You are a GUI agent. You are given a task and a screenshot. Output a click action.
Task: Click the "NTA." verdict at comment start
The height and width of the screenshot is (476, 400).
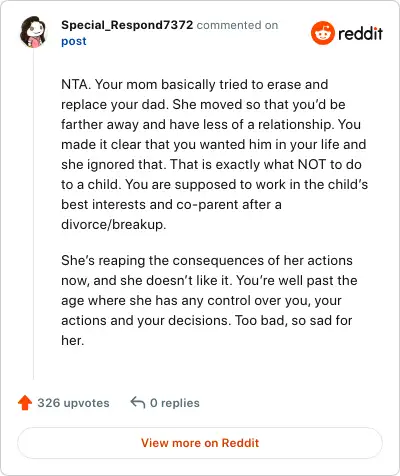pos(76,84)
